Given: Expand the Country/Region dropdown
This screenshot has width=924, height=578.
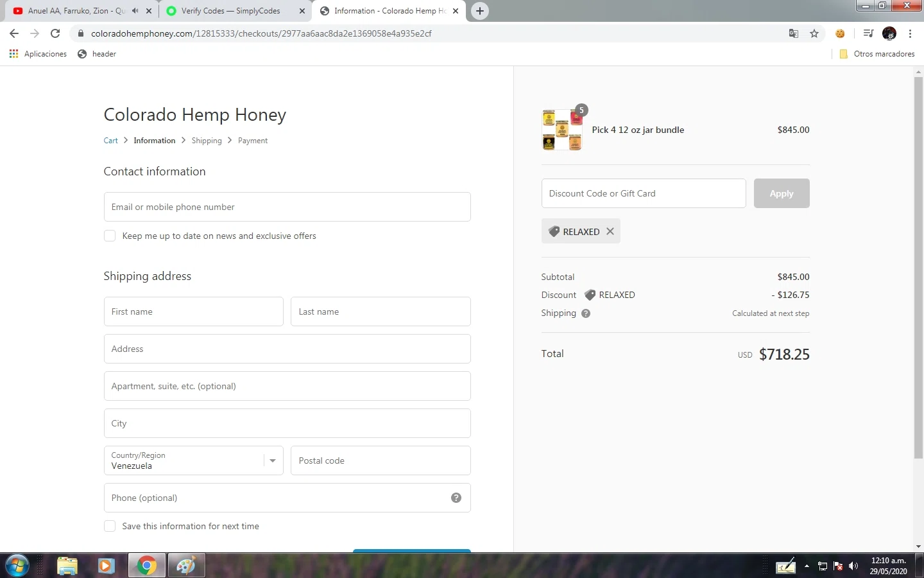Looking at the screenshot, I should click(193, 460).
